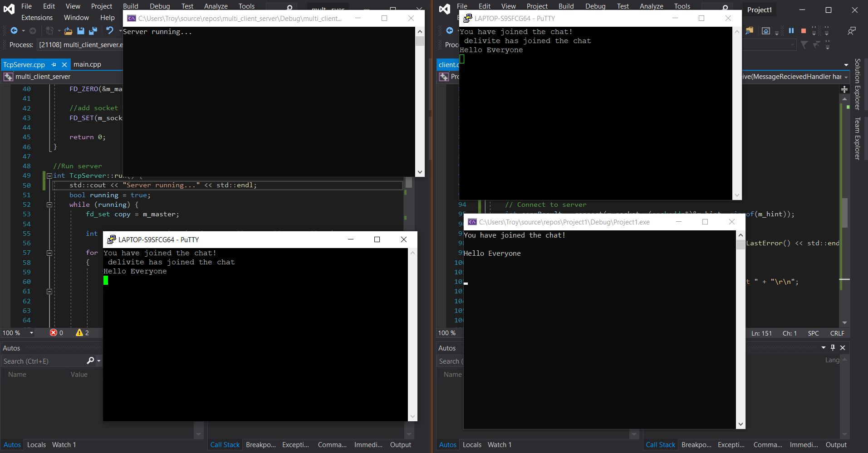Click console icon in multi_client_server title bar
Image resolution: width=868 pixels, height=453 pixels.
[132, 18]
